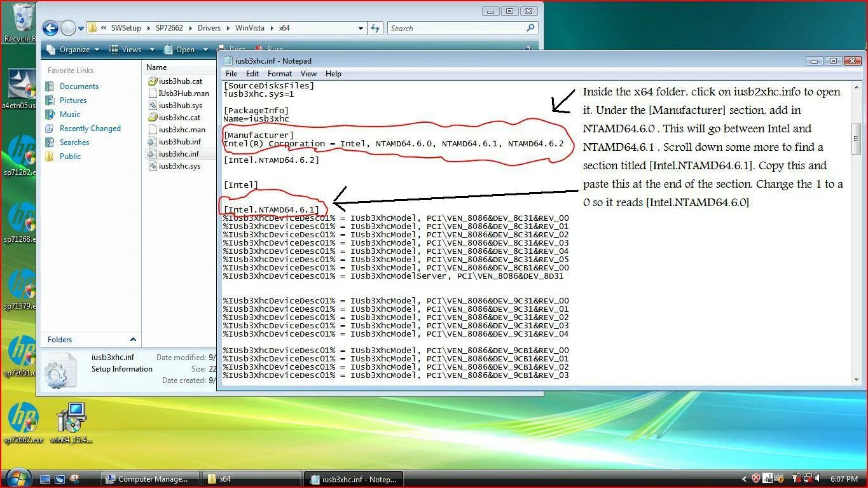Select file iusb3hub.sys
The height and width of the screenshot is (488, 868).
(175, 106)
